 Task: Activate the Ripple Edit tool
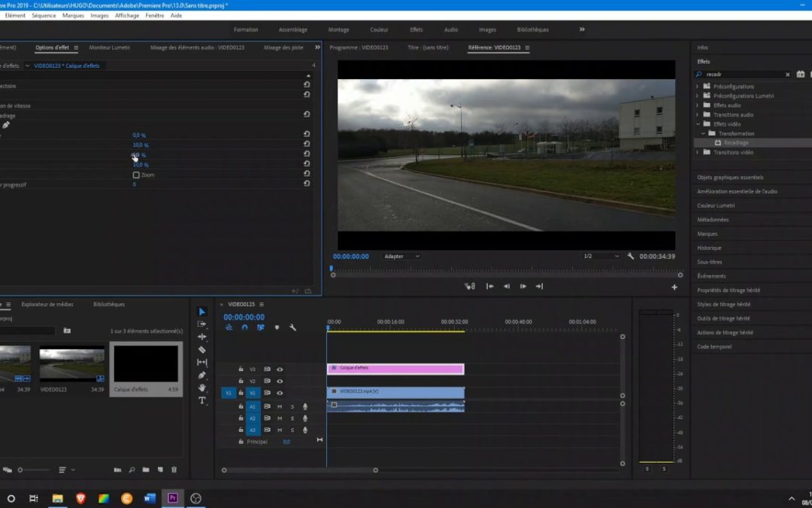tap(201, 337)
